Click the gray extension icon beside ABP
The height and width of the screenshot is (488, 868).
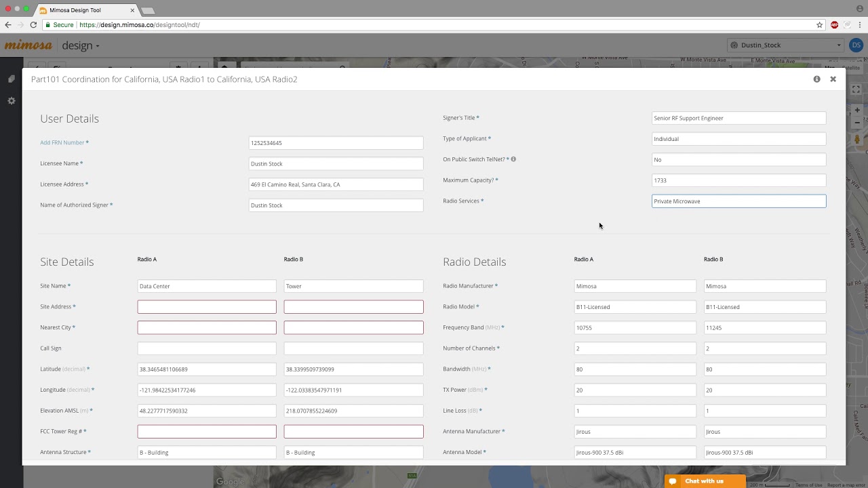(x=848, y=25)
